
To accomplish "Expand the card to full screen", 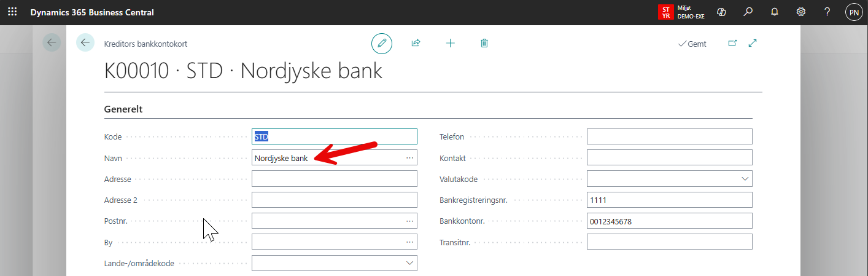I will tap(753, 43).
